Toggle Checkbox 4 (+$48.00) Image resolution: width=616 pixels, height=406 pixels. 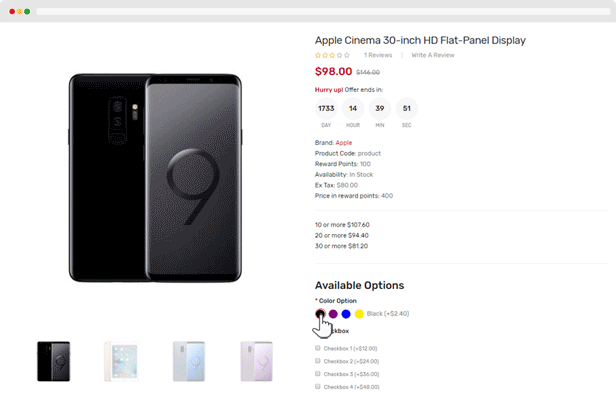tap(317, 387)
